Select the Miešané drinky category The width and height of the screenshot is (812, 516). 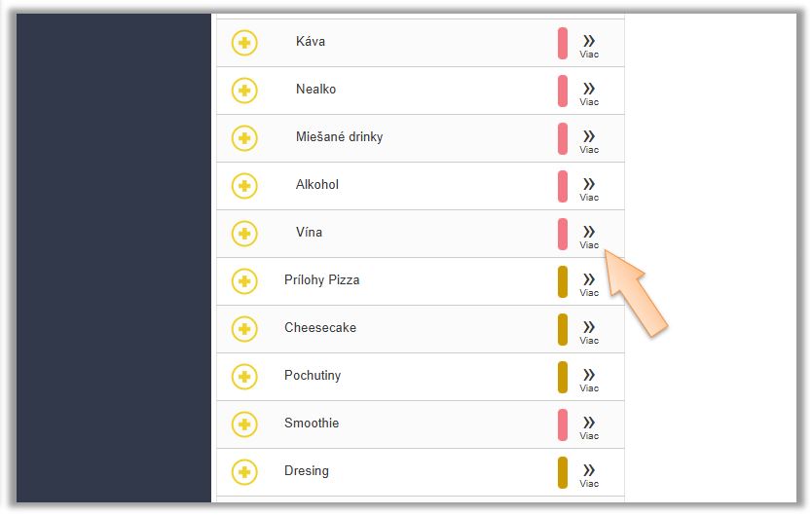click(339, 137)
